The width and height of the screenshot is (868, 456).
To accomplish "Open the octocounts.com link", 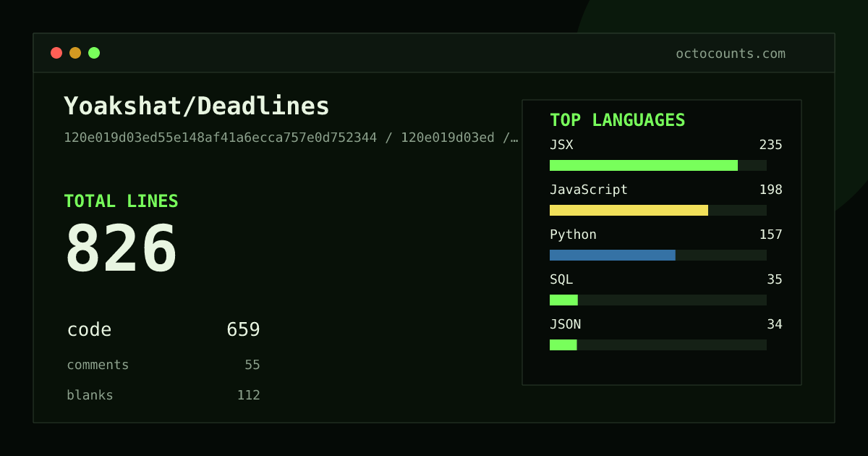I will point(731,54).
